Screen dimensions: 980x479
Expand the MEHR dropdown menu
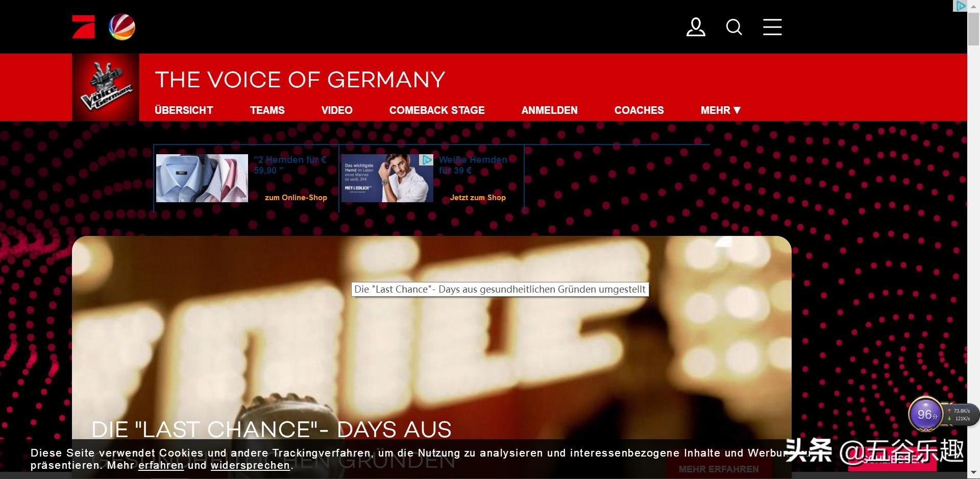tap(720, 110)
